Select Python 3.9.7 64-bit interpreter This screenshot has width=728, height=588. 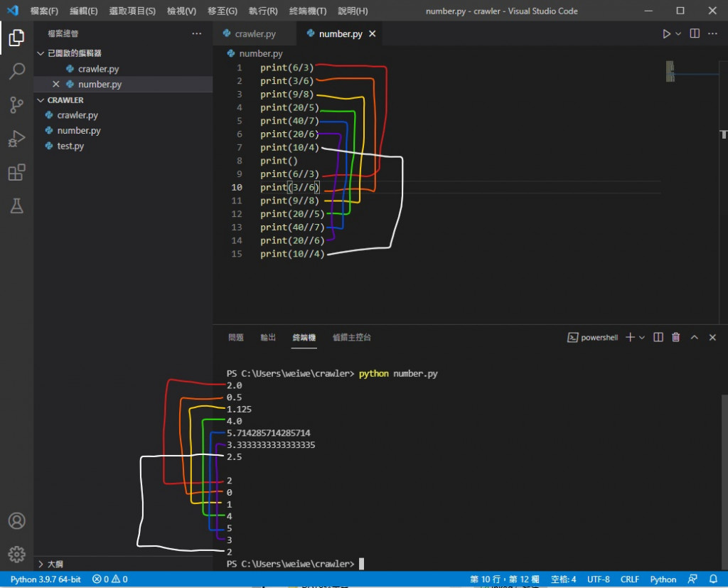click(x=45, y=579)
